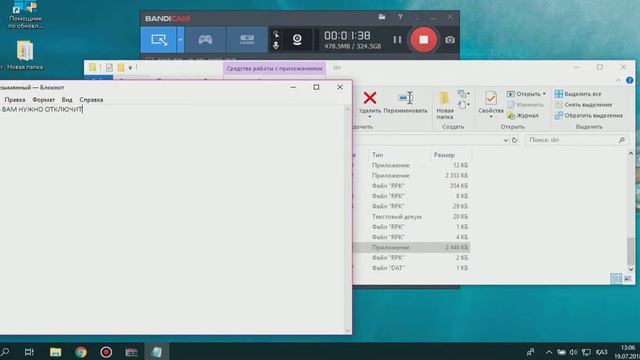Click the Поиск search field in Explorer
Screen dimensions: 640x360
point(576,140)
